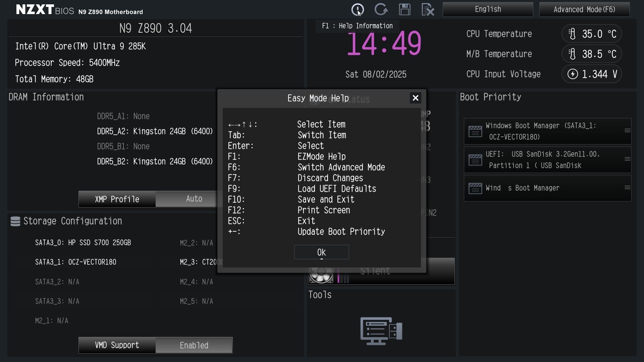Open the English language selector
Screen dimensions: 644x362
click(488, 9)
